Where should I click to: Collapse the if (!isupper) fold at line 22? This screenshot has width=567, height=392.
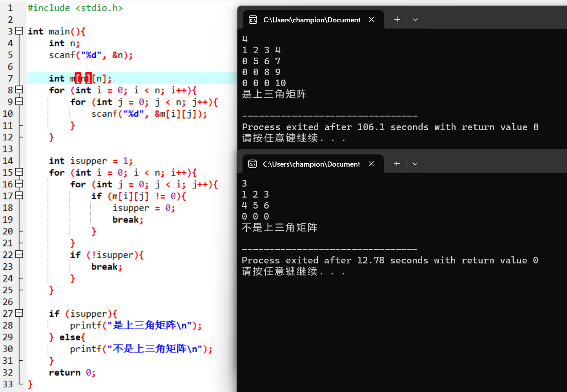(19, 254)
